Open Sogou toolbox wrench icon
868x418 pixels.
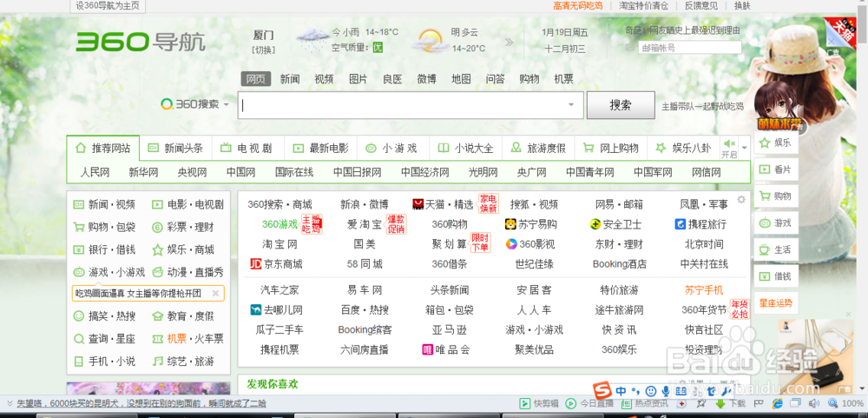click(725, 391)
